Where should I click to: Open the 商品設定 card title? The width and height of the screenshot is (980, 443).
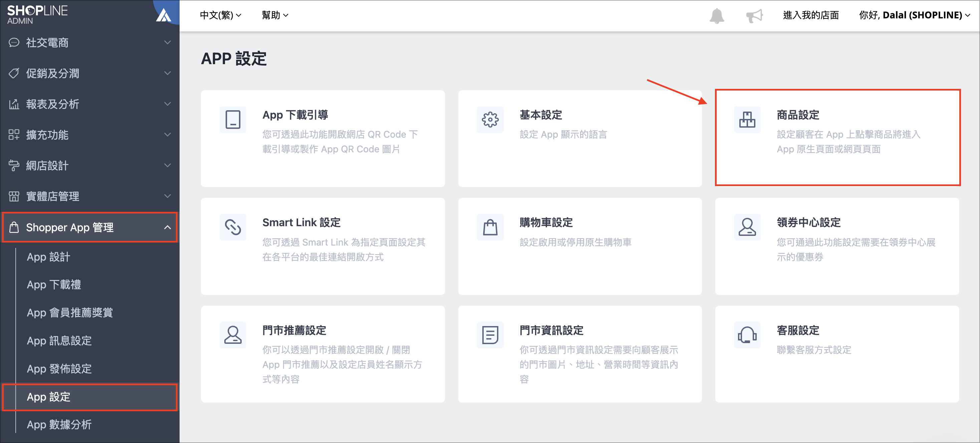point(798,115)
